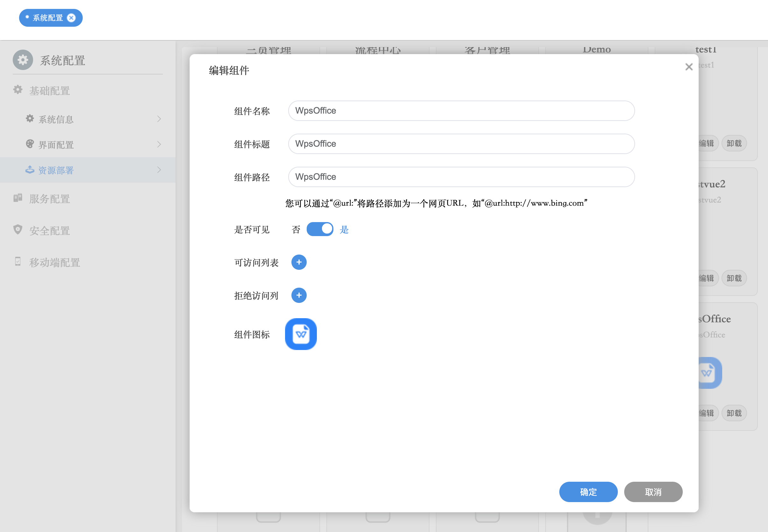768x532 pixels.
Task: Expand the 界面配置 menu chevron
Action: 159,144
